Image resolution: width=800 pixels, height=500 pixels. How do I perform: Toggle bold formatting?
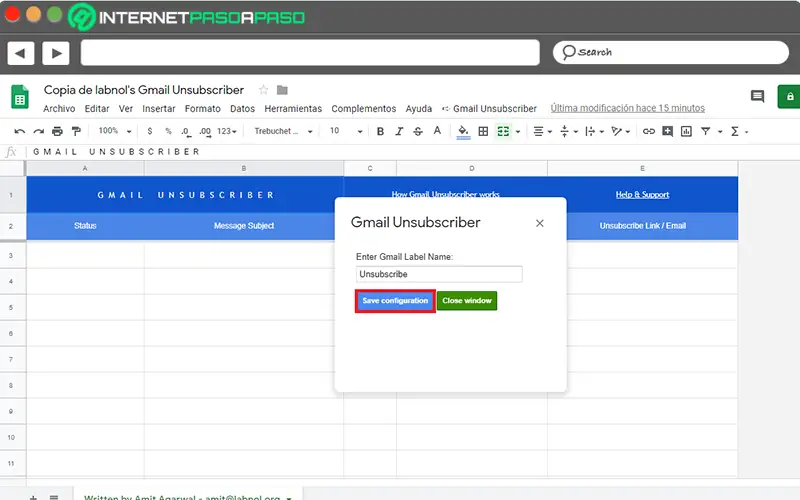[380, 132]
